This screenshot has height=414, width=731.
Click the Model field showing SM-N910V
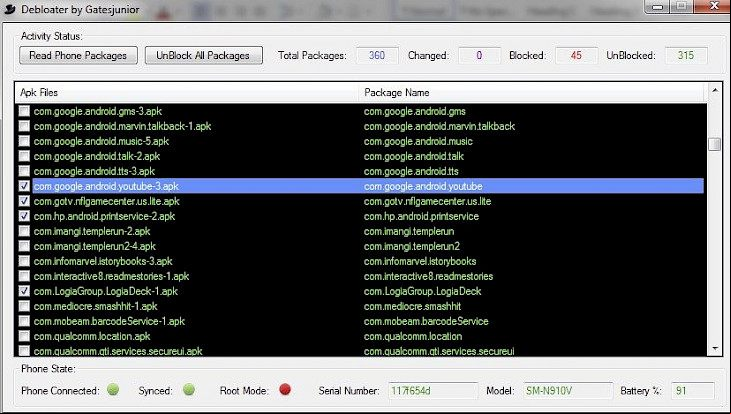568,391
